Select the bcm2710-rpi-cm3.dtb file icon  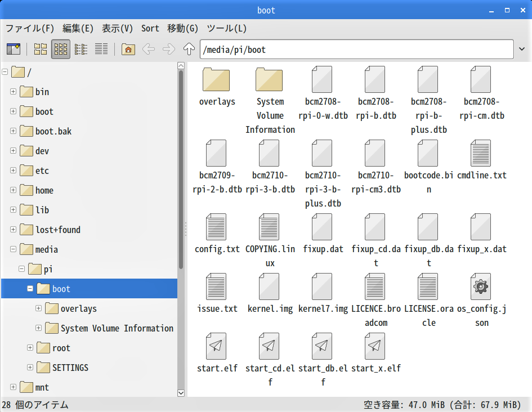(375, 153)
